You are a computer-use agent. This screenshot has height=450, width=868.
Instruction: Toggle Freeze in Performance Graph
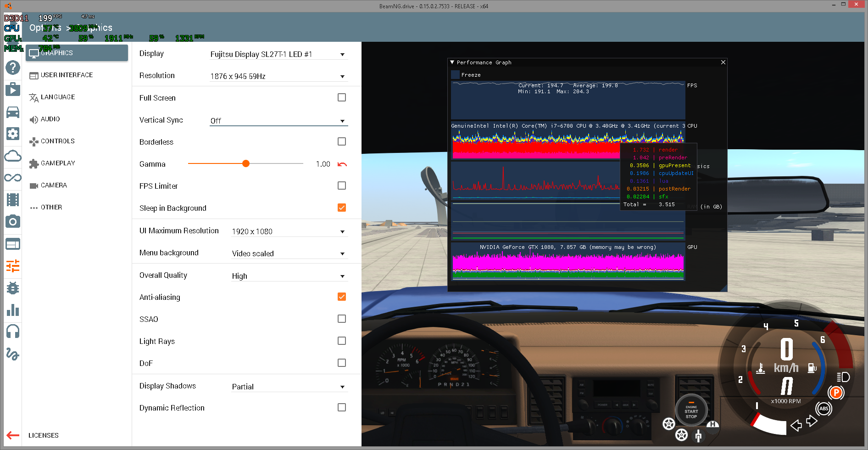point(456,74)
